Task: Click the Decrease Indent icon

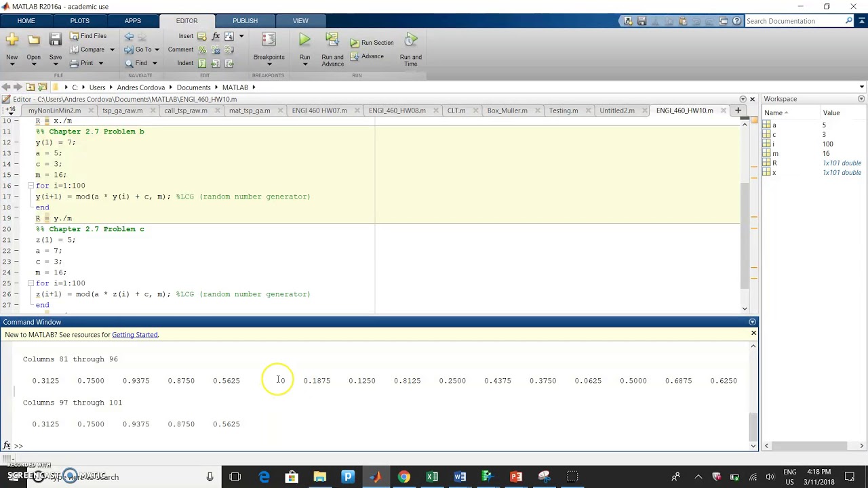Action: click(x=229, y=63)
